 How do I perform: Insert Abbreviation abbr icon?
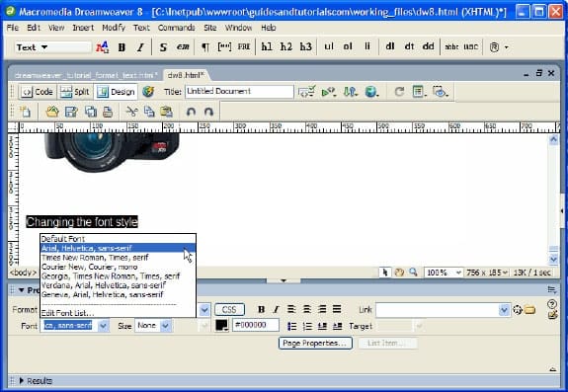tap(451, 47)
